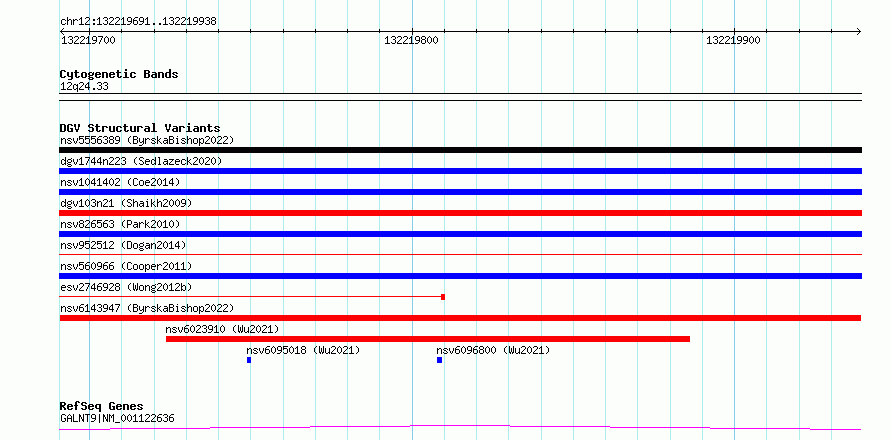Image resolution: width=890 pixels, height=440 pixels.
Task: Click the dgv103n21 (Shaikh2009) label
Action: click(126, 203)
